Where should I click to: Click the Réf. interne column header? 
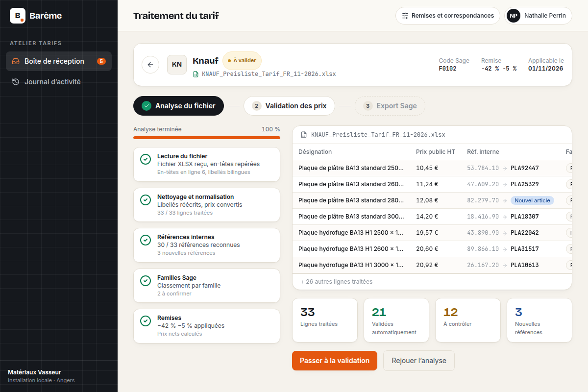pos(483,152)
